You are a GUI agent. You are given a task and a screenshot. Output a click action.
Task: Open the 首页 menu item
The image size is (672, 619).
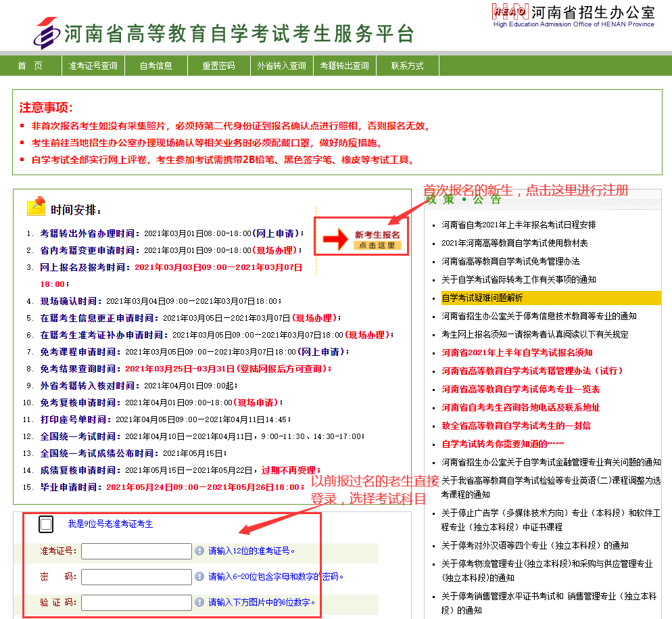pos(30,66)
